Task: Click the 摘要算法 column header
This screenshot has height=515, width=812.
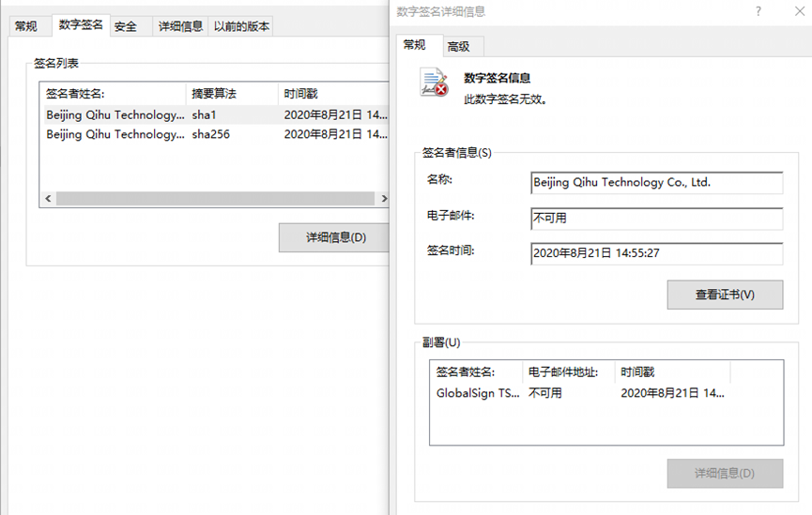Action: click(233, 94)
